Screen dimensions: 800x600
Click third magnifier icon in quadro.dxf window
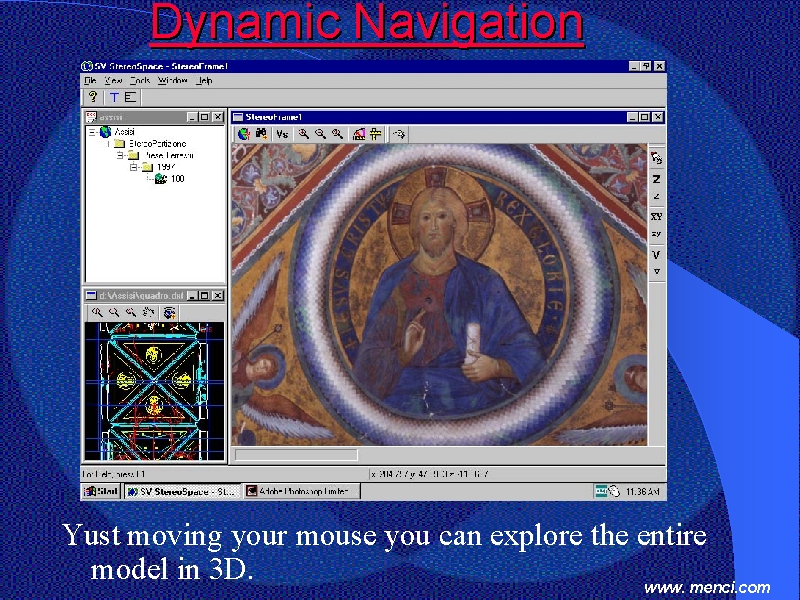click(x=131, y=312)
